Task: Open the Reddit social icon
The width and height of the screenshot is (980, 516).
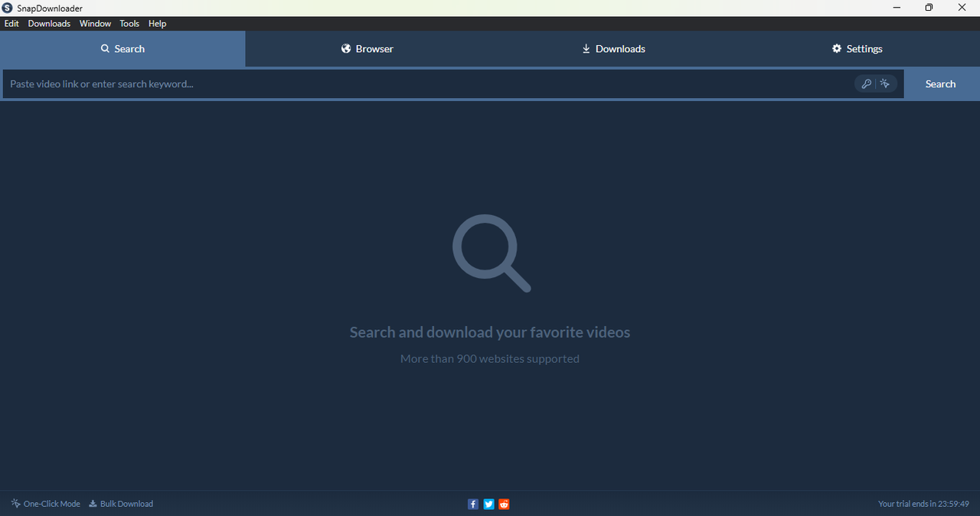Action: (504, 504)
